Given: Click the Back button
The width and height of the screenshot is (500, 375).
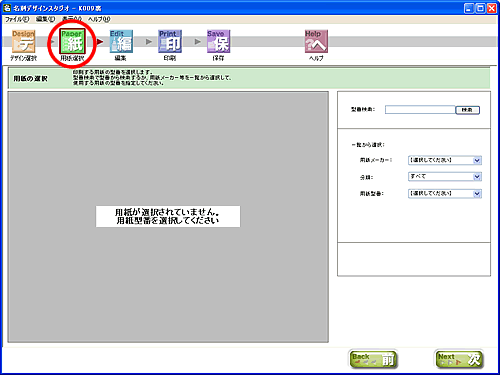Looking at the screenshot, I should [373, 359].
